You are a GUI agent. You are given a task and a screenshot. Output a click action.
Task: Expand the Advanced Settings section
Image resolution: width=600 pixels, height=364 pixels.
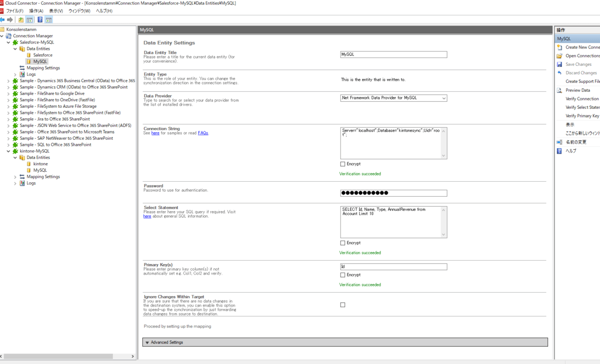click(x=345, y=343)
